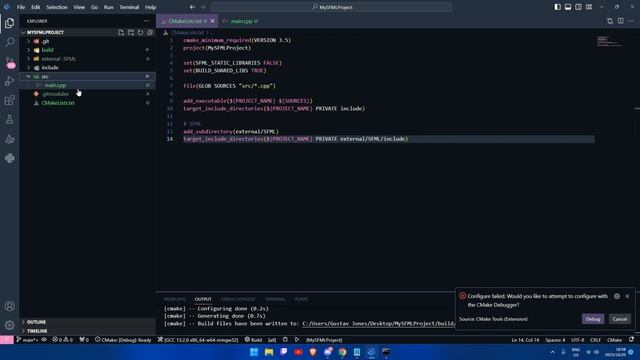
Task: Run the target play icon in status bar
Action: 297,340
